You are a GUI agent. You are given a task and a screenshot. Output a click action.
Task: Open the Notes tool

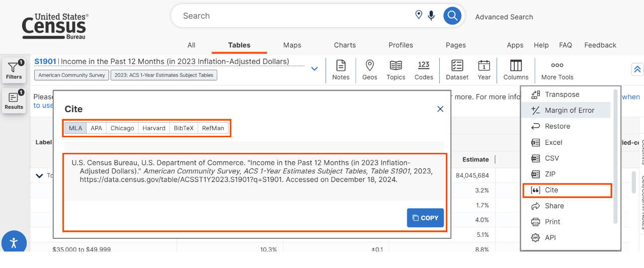pyautogui.click(x=341, y=70)
